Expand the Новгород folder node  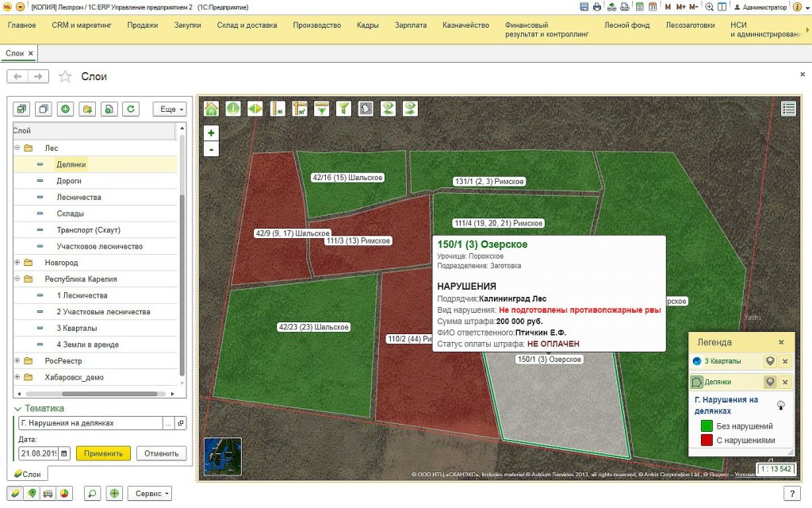(x=17, y=262)
